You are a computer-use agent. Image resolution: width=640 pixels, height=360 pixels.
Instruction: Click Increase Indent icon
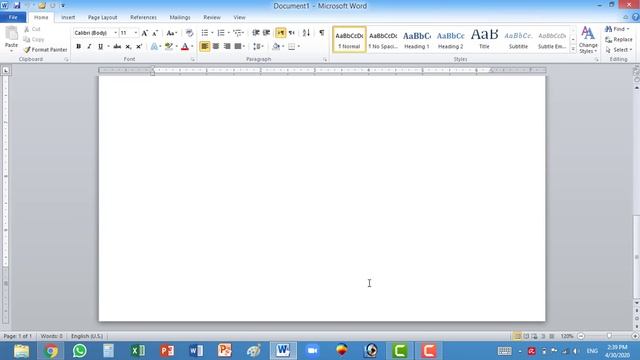click(x=267, y=33)
